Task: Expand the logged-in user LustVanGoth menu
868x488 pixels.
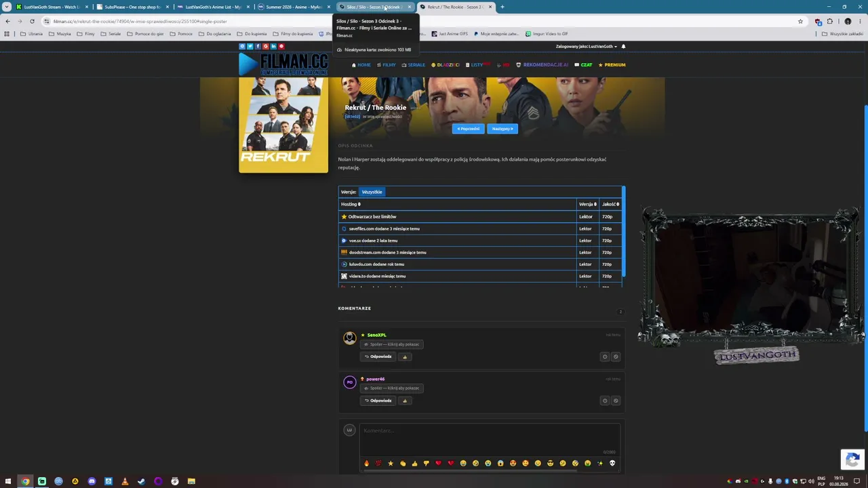Action: pyautogui.click(x=587, y=47)
